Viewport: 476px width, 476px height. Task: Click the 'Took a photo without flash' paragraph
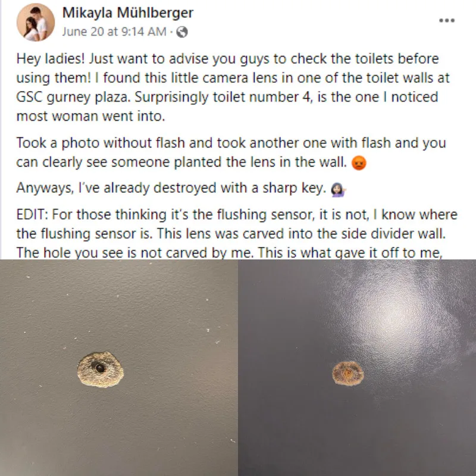(231, 152)
